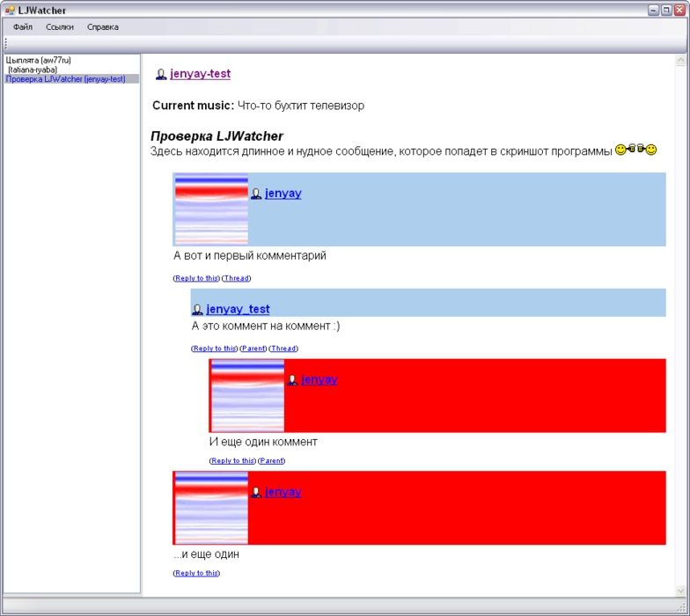Screen dimensions: 690x616
Task: Click the beer-toasting smiley emoticons
Action: coord(635,150)
